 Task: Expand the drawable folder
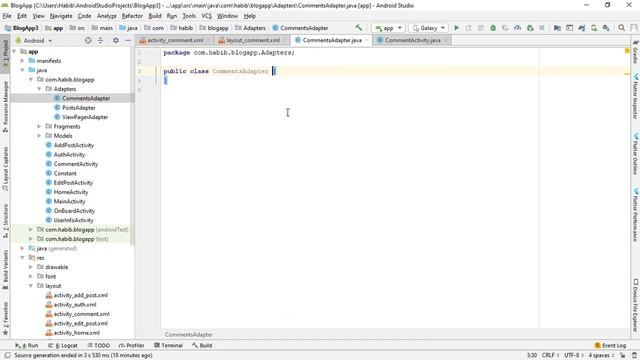31,267
